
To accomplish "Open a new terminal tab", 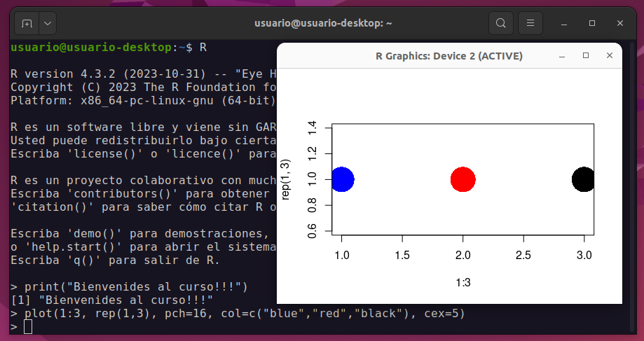I will pos(27,23).
